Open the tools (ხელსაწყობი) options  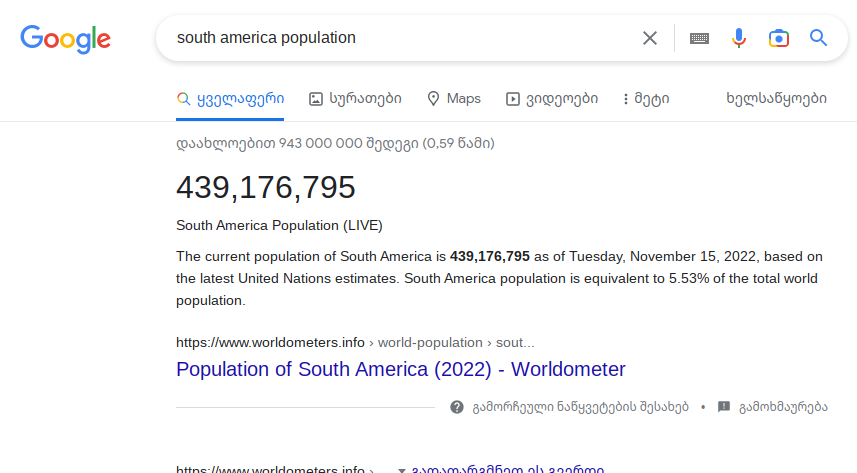point(776,98)
